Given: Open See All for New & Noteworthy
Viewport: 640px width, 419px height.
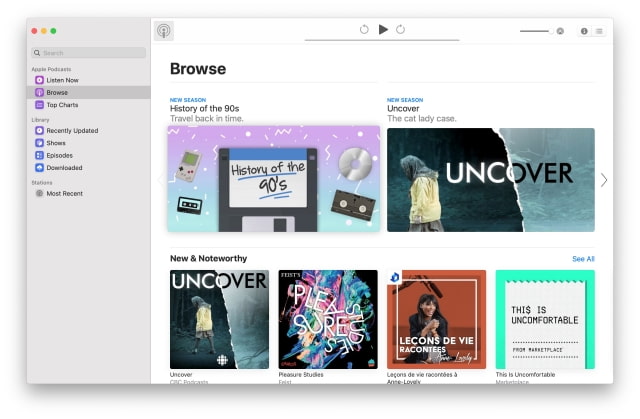Looking at the screenshot, I should coord(583,259).
